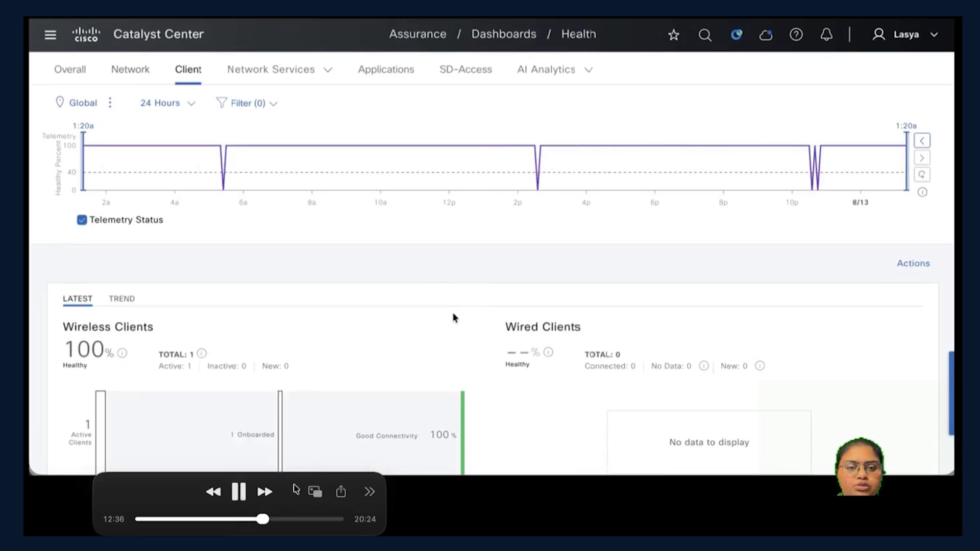Open the Applications tab

pyautogui.click(x=386, y=69)
